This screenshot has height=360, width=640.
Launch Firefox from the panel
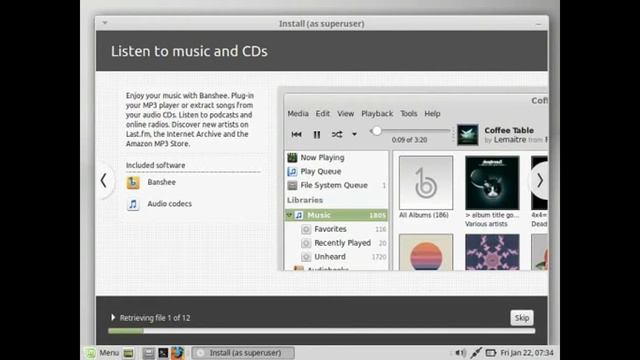click(178, 353)
